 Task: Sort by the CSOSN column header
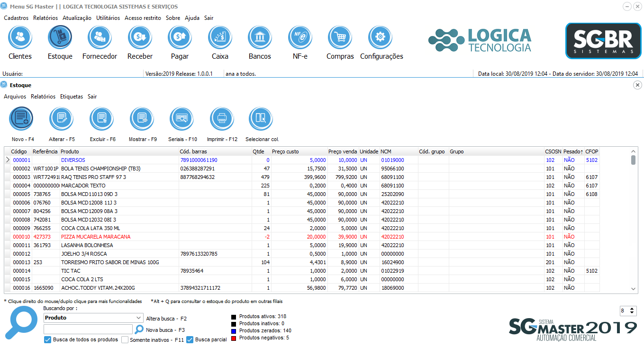click(x=553, y=151)
